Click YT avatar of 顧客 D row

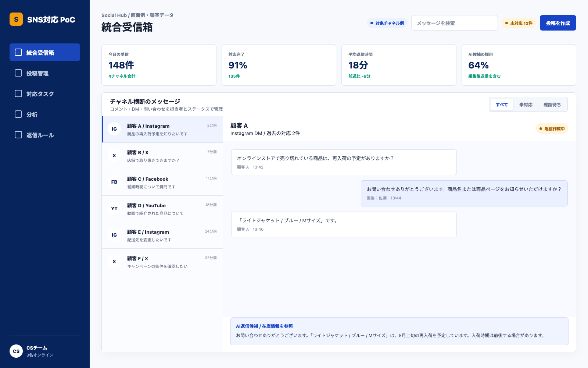[x=114, y=208]
